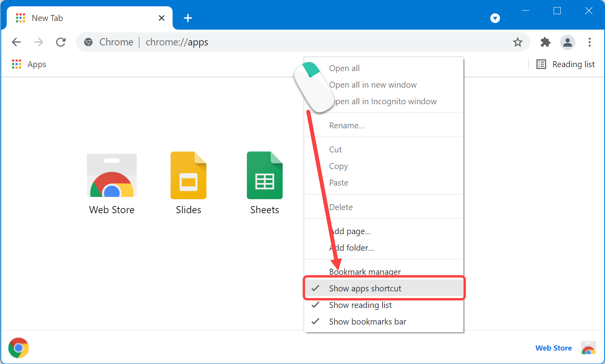This screenshot has width=605, height=364.
Task: Bookmark this page with star icon
Action: [518, 42]
